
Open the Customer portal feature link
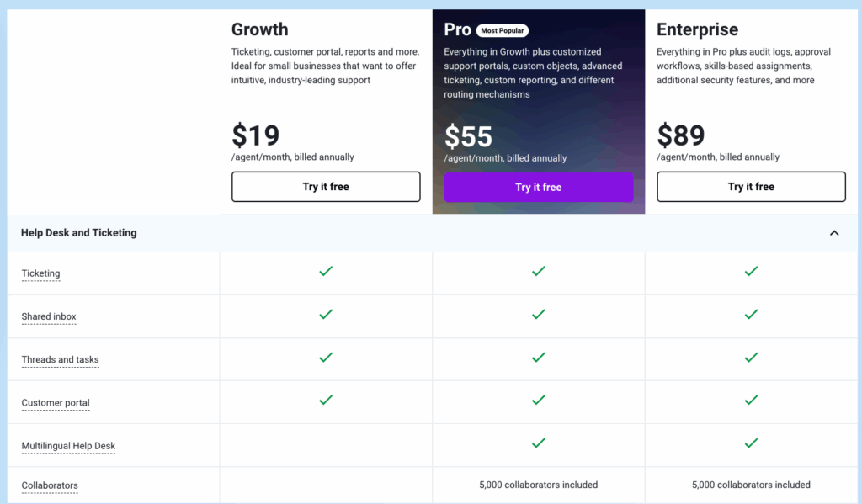[56, 402]
